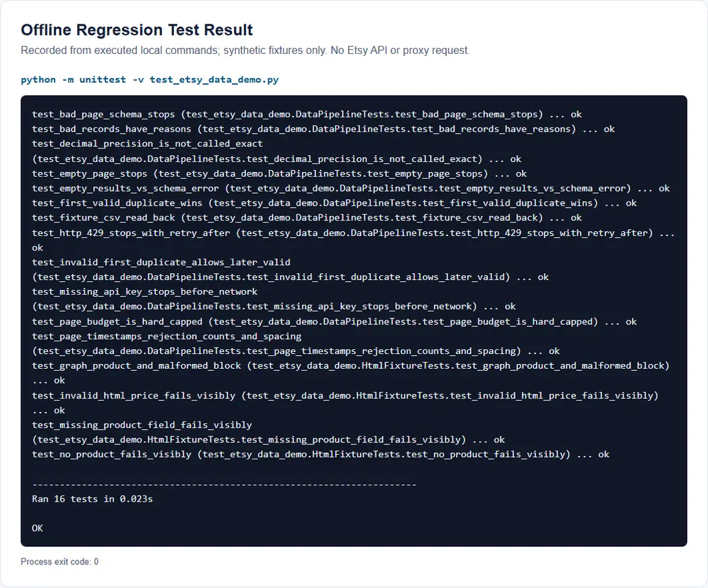Click the test_bad_records_have_reasons result line
This screenshot has height=588, width=708.
tap(323, 129)
